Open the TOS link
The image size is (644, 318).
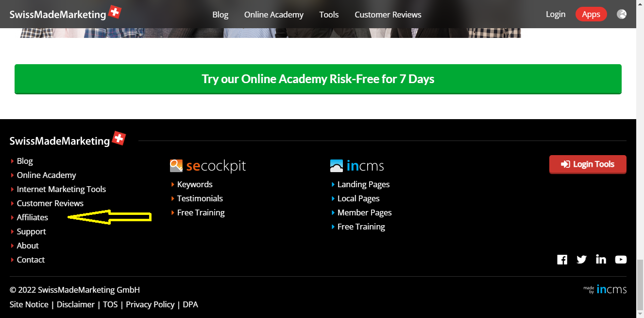110,304
